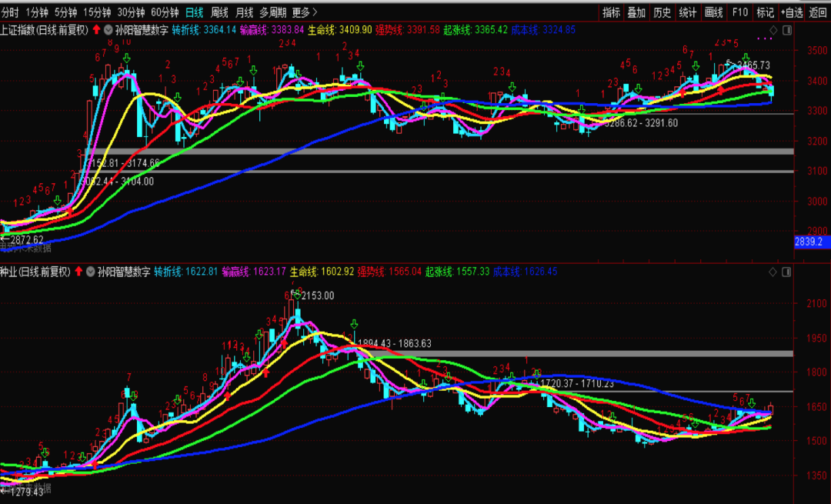
Task: Click top chart 生命线 3409.90 label
Action: [340, 30]
